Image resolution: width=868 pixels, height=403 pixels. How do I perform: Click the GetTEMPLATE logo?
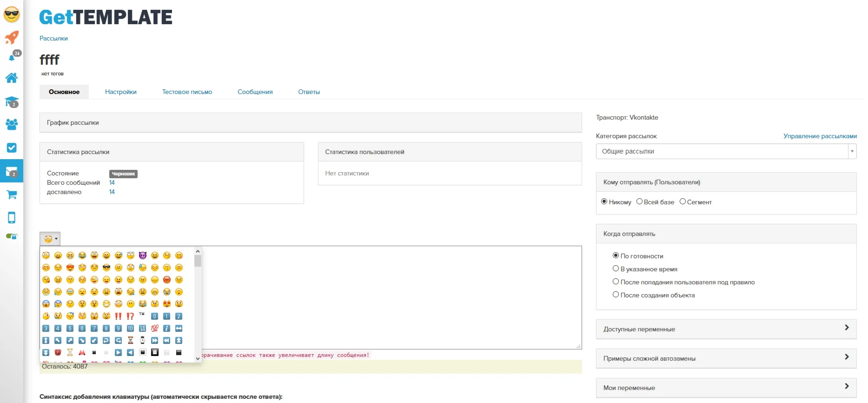(x=106, y=17)
